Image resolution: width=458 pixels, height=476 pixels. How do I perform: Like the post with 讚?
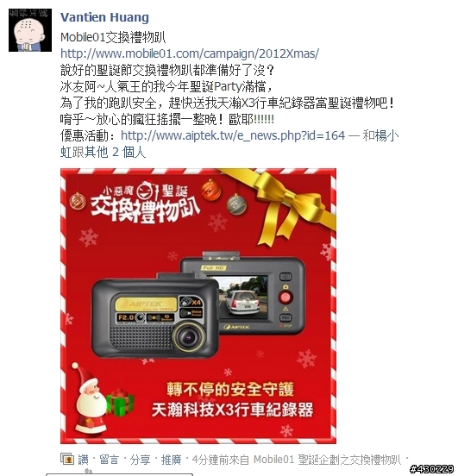click(83, 460)
